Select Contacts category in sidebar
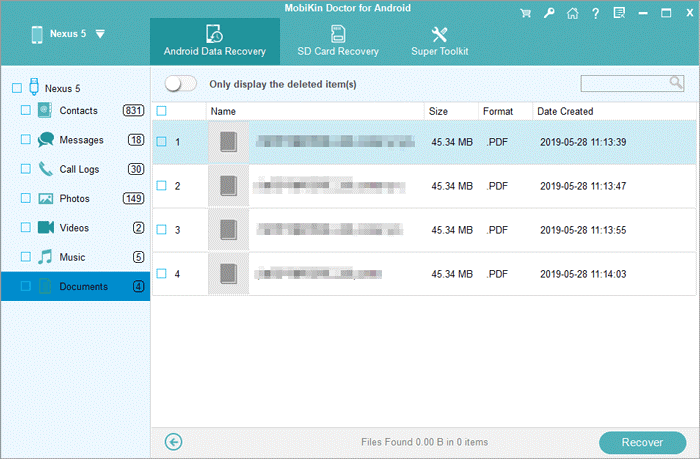 coord(75,110)
